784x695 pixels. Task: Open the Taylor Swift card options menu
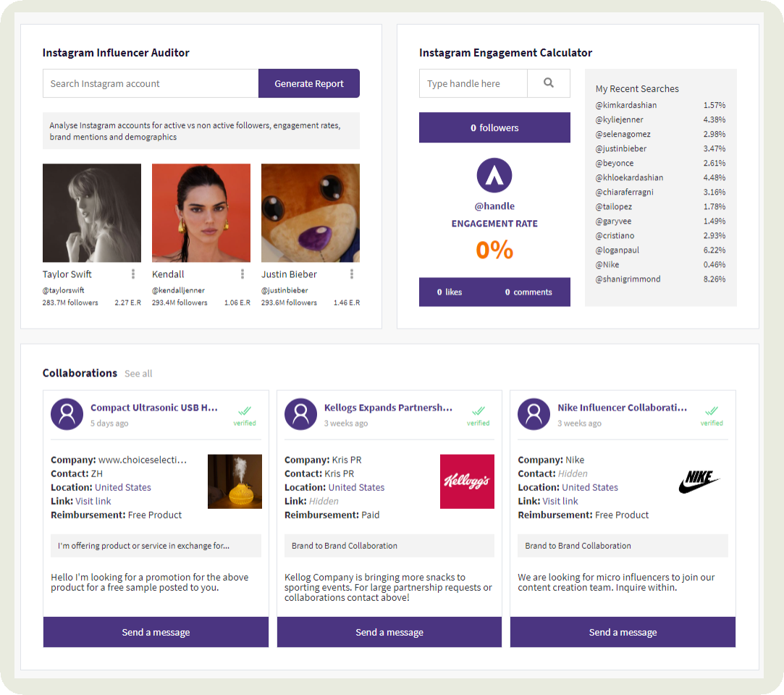(135, 274)
